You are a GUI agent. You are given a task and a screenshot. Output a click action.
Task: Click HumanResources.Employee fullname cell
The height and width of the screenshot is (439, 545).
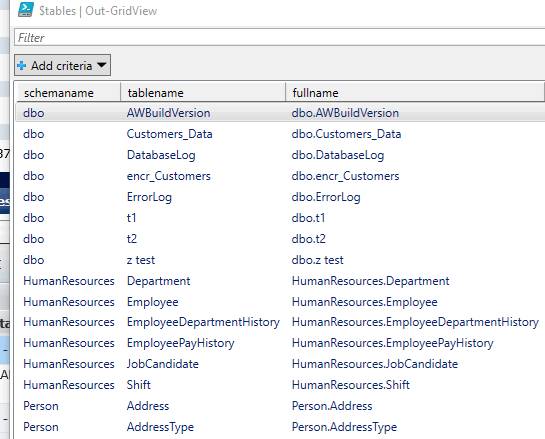tap(365, 302)
